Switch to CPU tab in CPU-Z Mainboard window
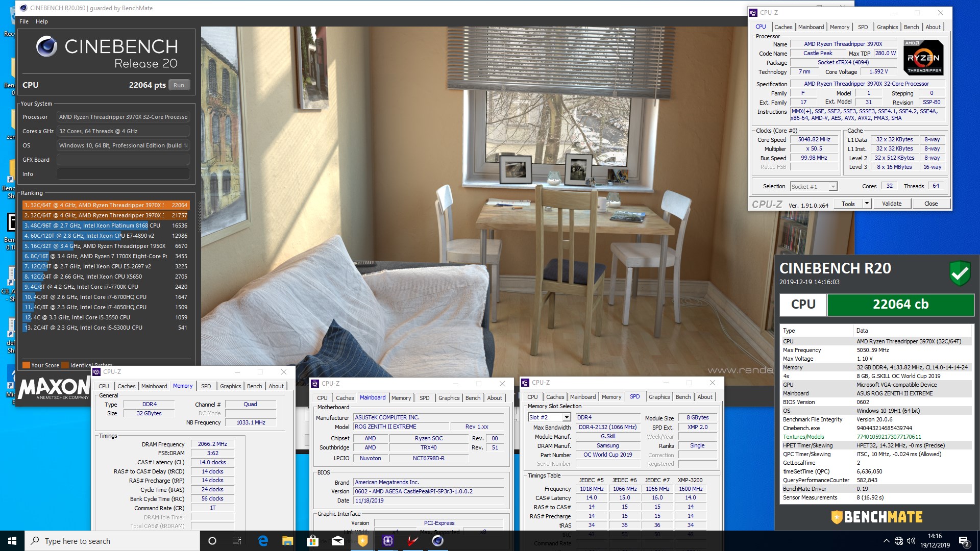 (322, 398)
